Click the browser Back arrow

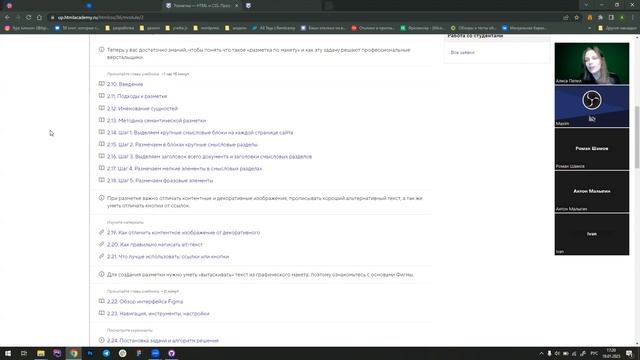7,18
